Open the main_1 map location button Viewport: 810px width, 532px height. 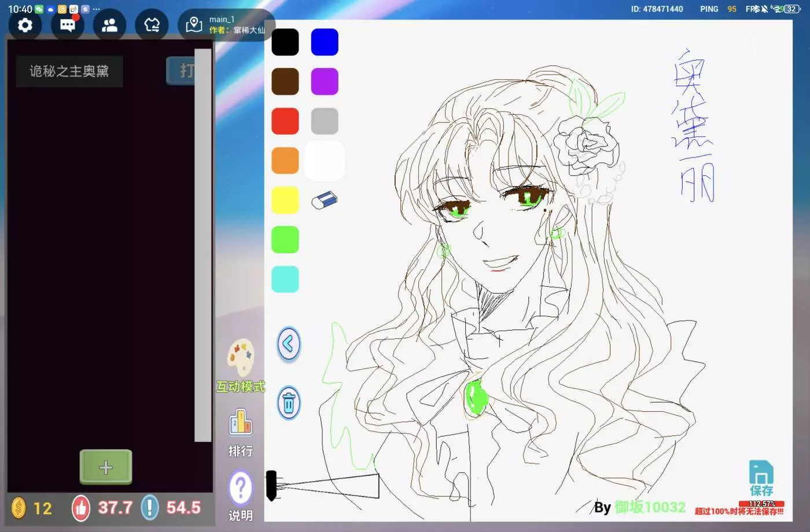pyautogui.click(x=226, y=25)
